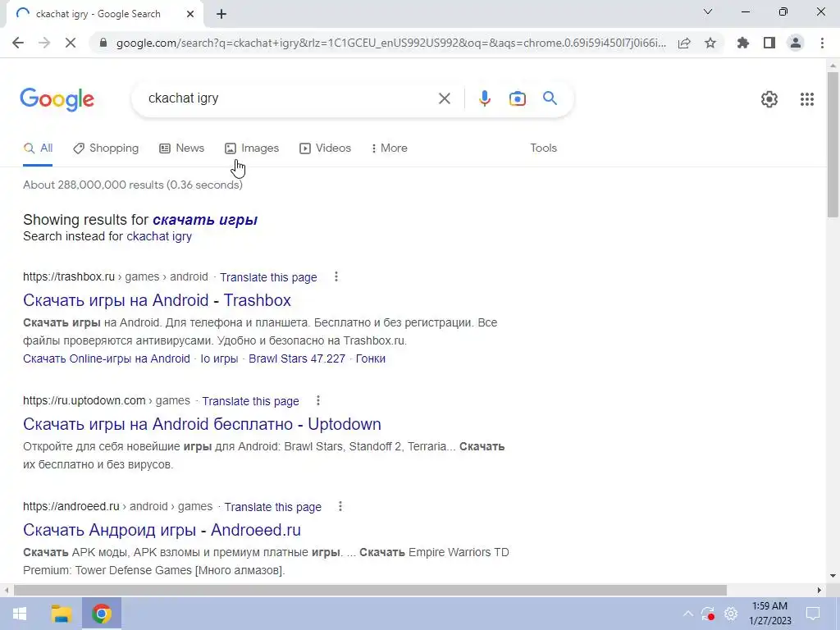Submit search with magnifier icon
Image resolution: width=840 pixels, height=630 pixels.
tap(550, 98)
